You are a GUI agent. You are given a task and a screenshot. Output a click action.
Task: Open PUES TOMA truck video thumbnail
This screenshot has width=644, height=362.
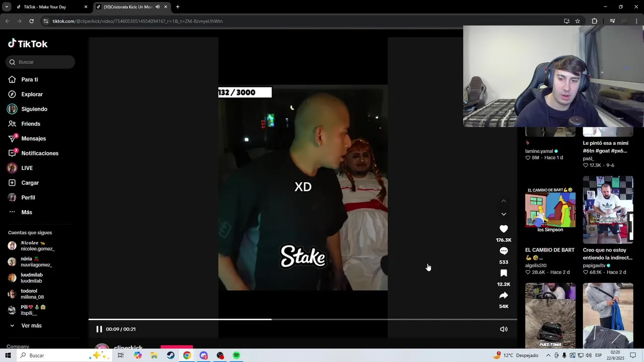550,315
